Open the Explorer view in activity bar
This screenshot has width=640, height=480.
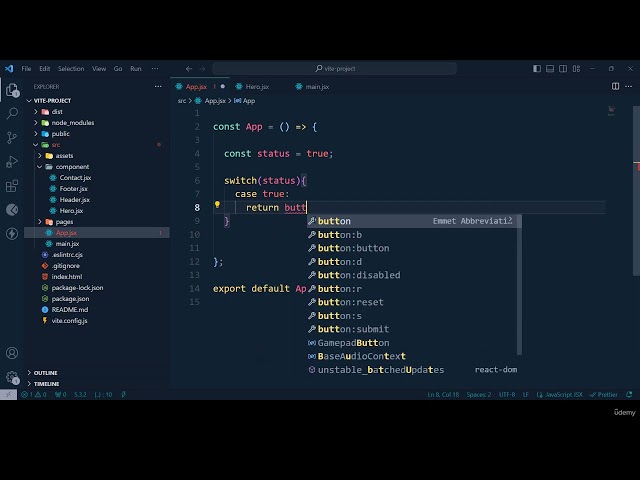point(12,90)
